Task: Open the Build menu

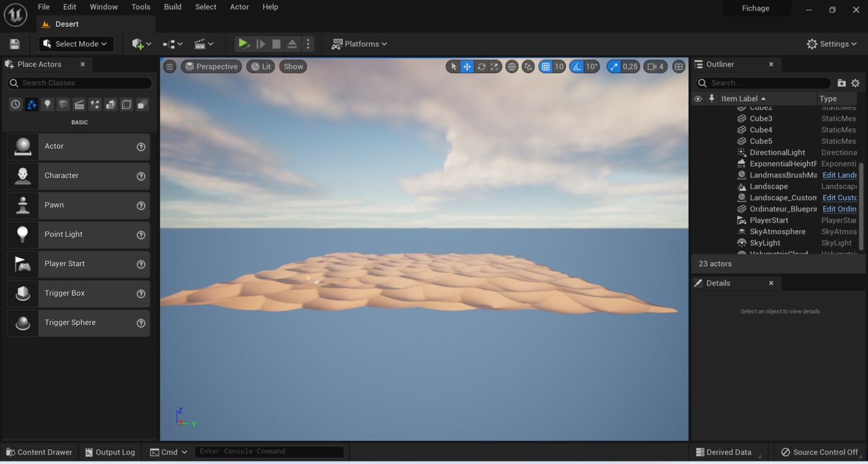Action: tap(172, 7)
